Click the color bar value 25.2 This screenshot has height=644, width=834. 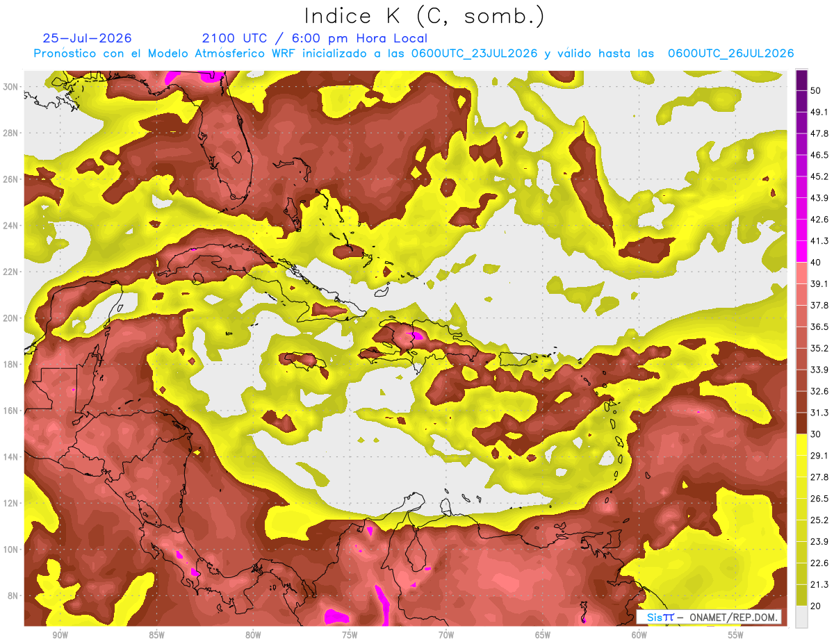pyautogui.click(x=819, y=520)
